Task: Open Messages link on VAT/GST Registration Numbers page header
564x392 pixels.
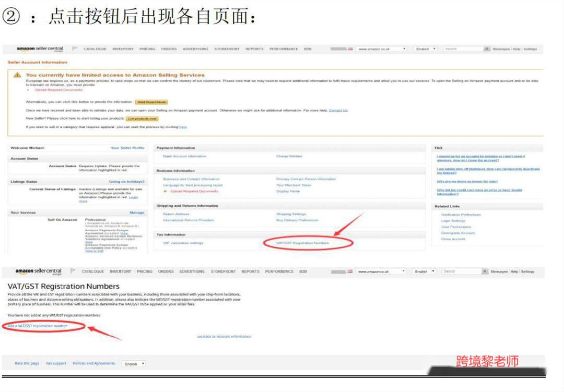Action: [x=499, y=271]
